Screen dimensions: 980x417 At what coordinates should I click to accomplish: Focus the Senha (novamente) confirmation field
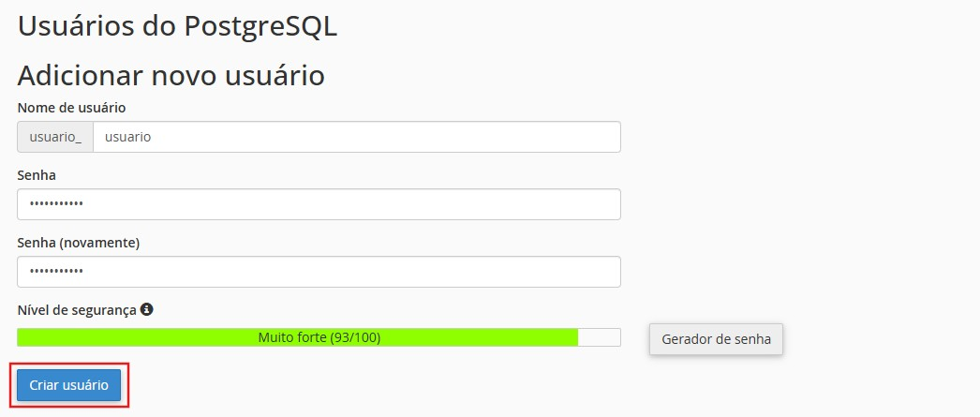[319, 272]
